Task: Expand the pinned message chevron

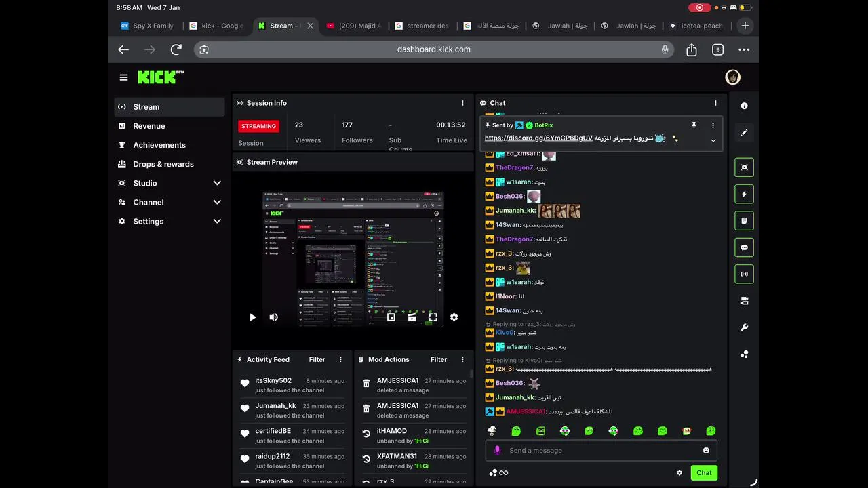Action: [x=713, y=140]
